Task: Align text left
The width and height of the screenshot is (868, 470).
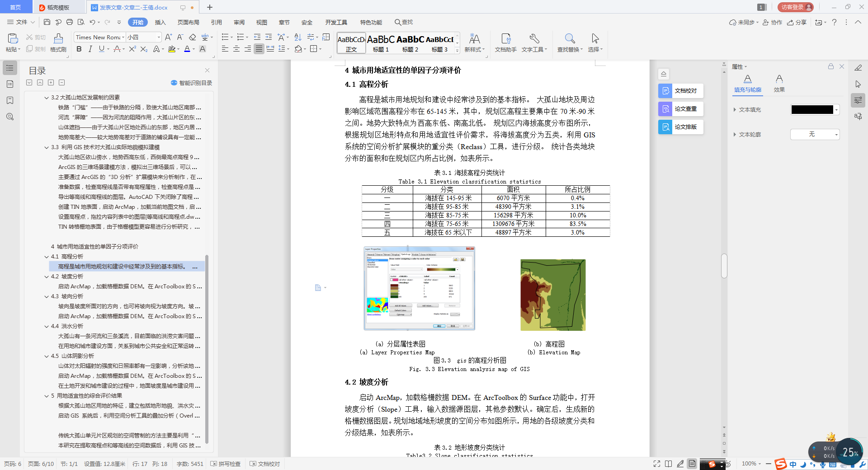Action: pyautogui.click(x=225, y=49)
